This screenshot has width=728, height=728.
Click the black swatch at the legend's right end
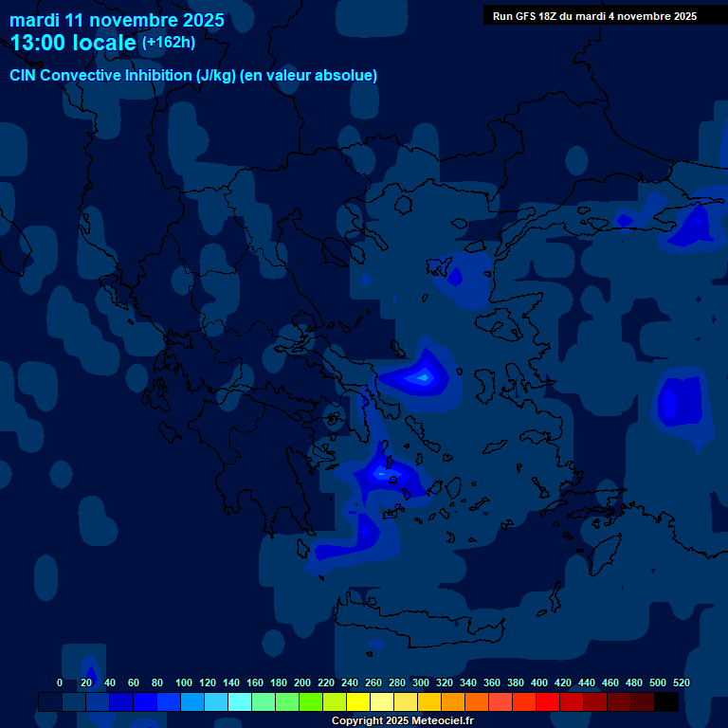(666, 701)
